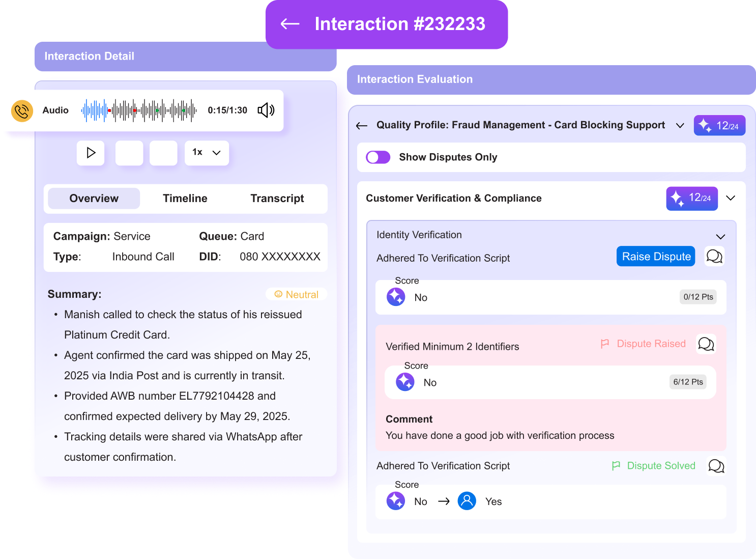
Task: Seek within the audio waveform
Action: coord(139,110)
